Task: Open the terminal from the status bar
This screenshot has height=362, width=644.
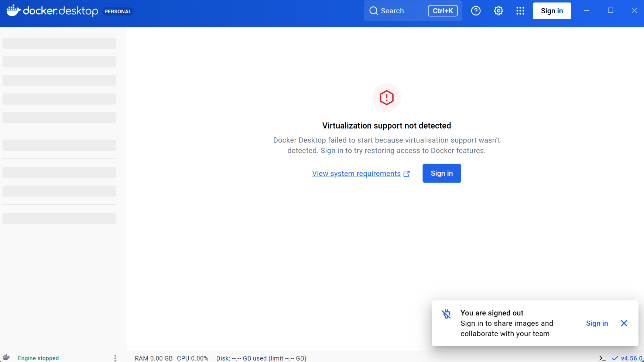Action: pyautogui.click(x=602, y=358)
